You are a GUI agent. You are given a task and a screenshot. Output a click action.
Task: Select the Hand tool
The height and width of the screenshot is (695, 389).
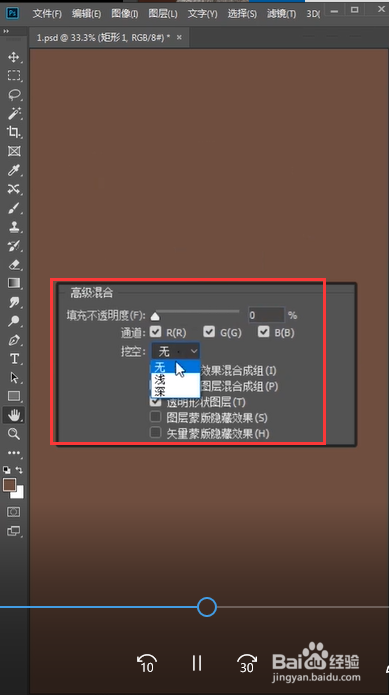pyautogui.click(x=14, y=415)
